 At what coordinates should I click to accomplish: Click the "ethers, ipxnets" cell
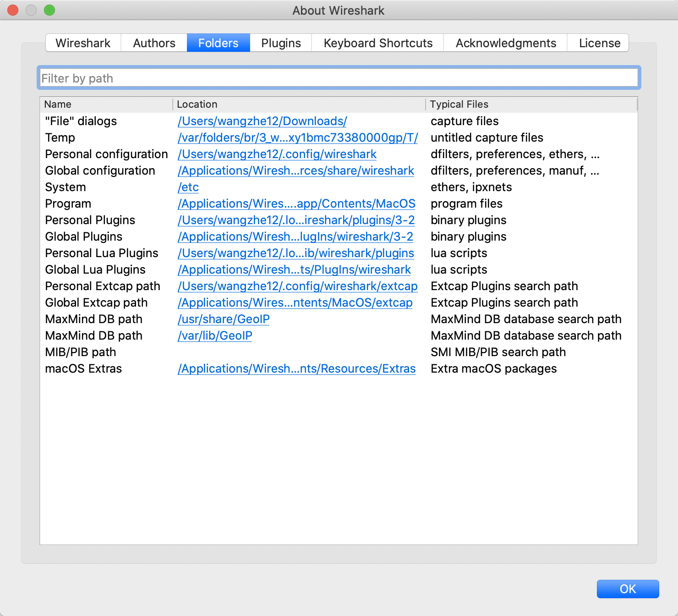click(471, 187)
